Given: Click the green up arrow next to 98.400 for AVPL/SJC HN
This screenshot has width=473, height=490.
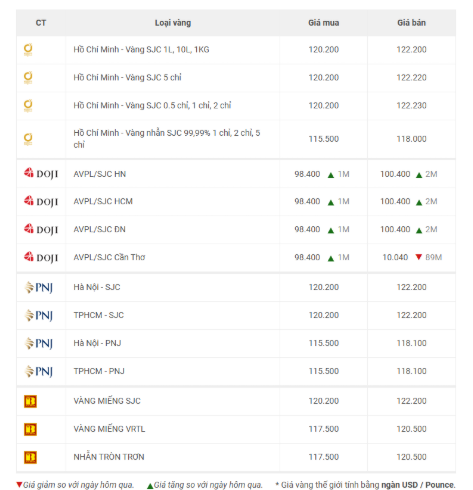Looking at the screenshot, I should (x=331, y=175).
